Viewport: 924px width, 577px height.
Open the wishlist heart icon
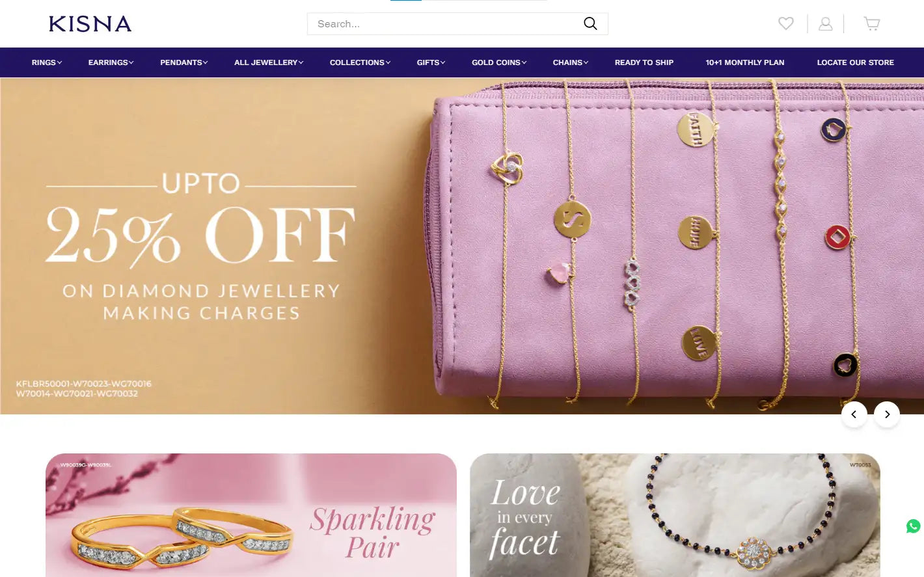click(x=786, y=23)
